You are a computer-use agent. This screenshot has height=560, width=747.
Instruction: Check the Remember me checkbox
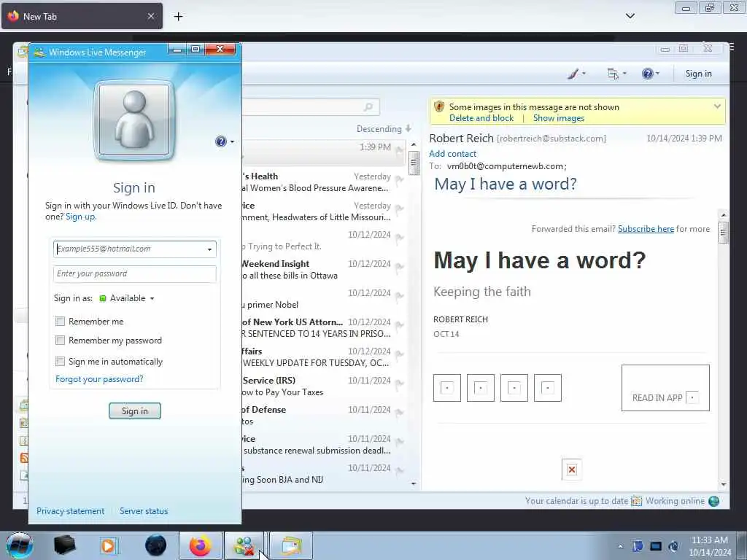(60, 322)
